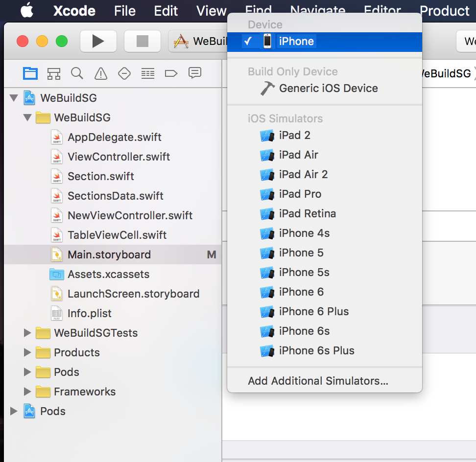This screenshot has height=462, width=476.
Task: Choose iPhone 6 simulator
Action: coord(325,292)
